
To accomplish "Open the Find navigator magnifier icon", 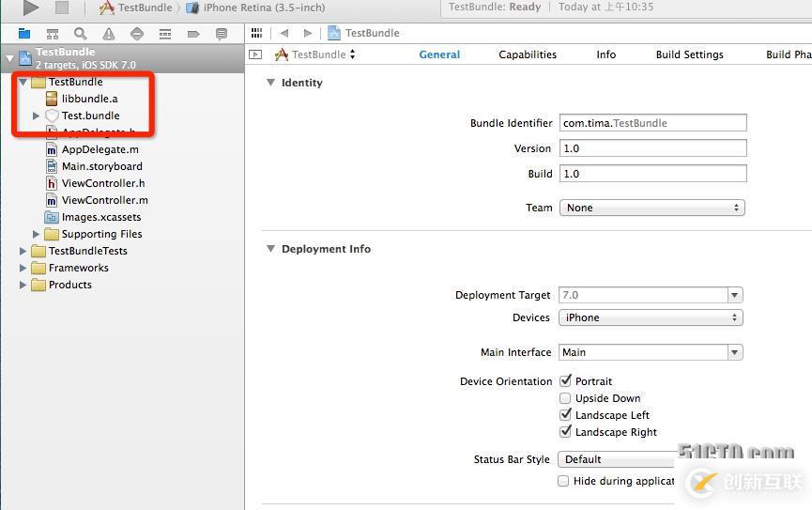I will (81, 34).
